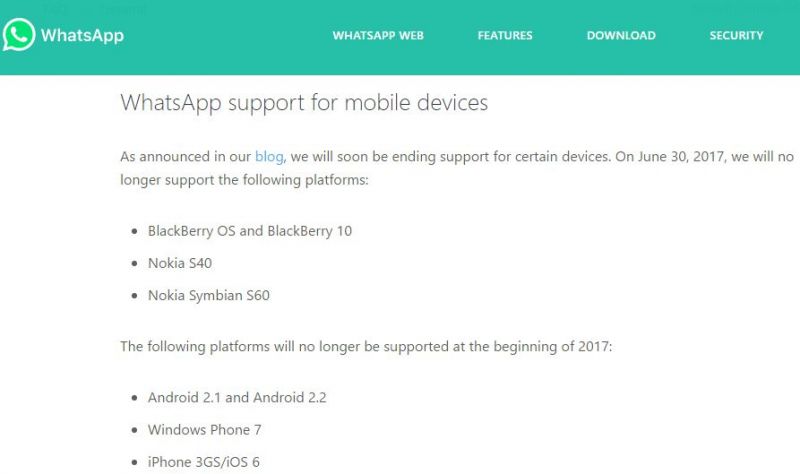The height and width of the screenshot is (474, 800).
Task: Click the Nokia S40 list entry
Action: point(180,263)
